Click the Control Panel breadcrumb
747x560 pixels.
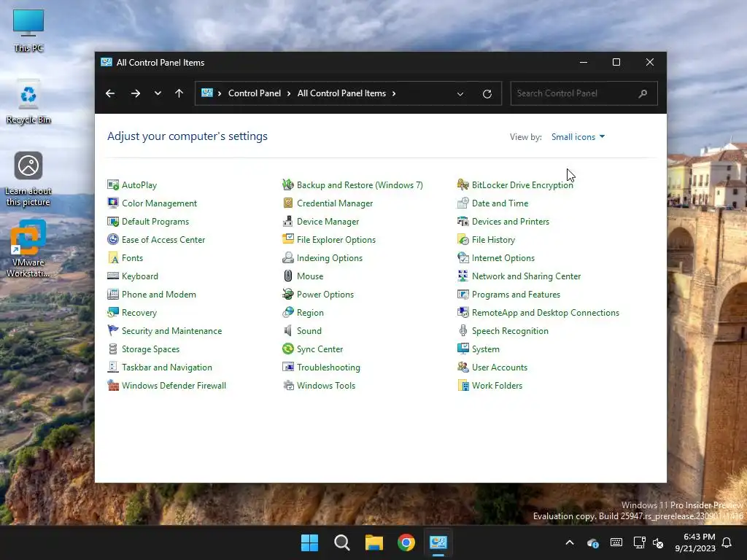click(x=255, y=93)
